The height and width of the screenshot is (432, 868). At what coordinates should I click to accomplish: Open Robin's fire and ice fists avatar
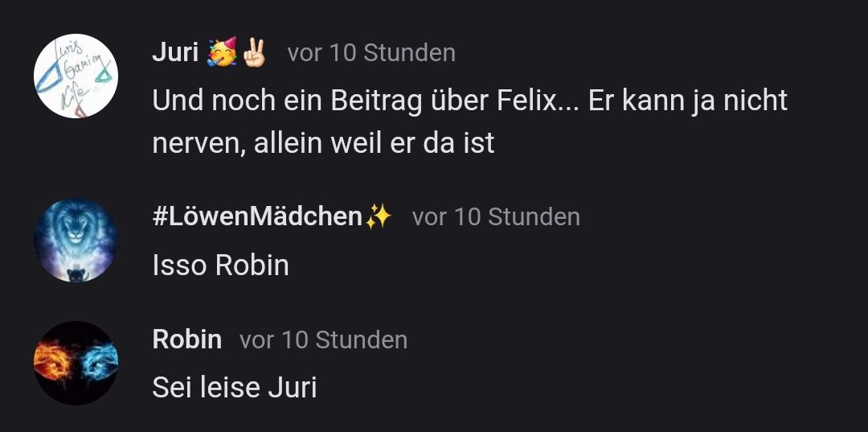[76, 363]
